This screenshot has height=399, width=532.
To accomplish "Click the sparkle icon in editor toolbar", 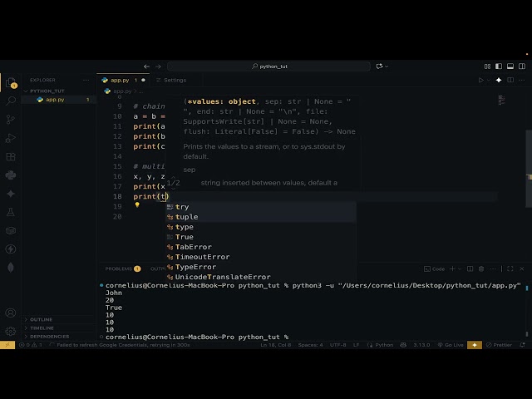I will point(499,80).
